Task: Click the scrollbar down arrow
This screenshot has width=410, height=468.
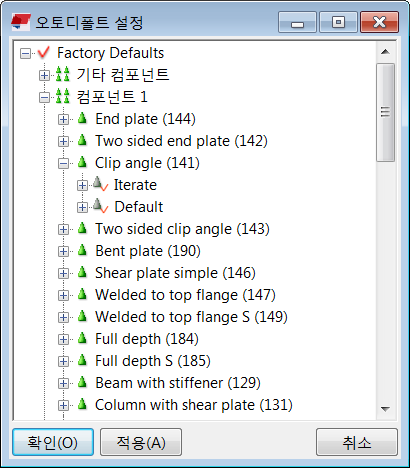Action: point(385,409)
